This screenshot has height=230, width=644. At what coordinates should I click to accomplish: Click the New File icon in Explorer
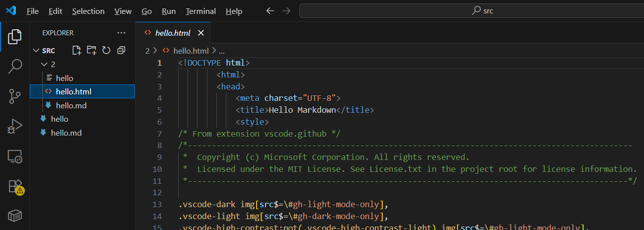point(77,50)
